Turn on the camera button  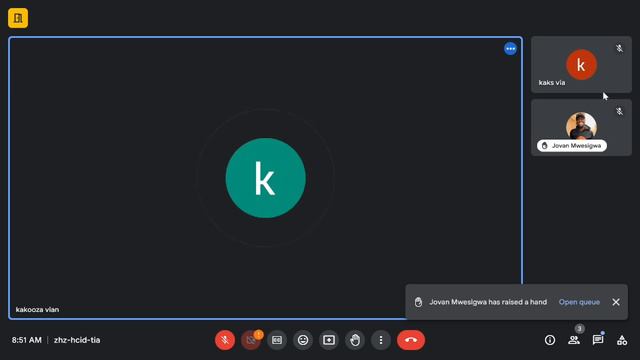[251, 340]
